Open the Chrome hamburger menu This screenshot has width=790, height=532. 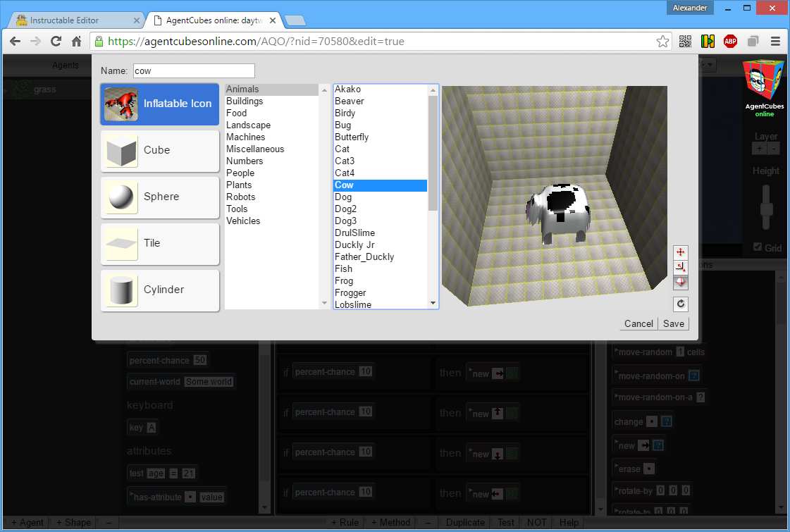coord(775,42)
